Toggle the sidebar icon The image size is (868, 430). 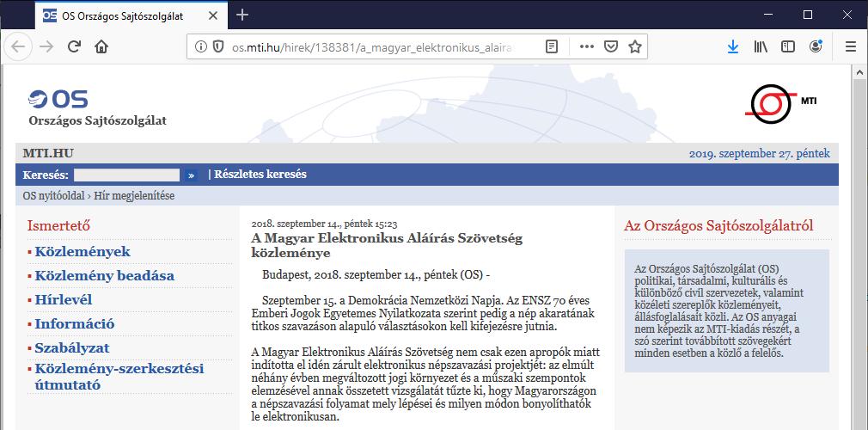coord(788,46)
